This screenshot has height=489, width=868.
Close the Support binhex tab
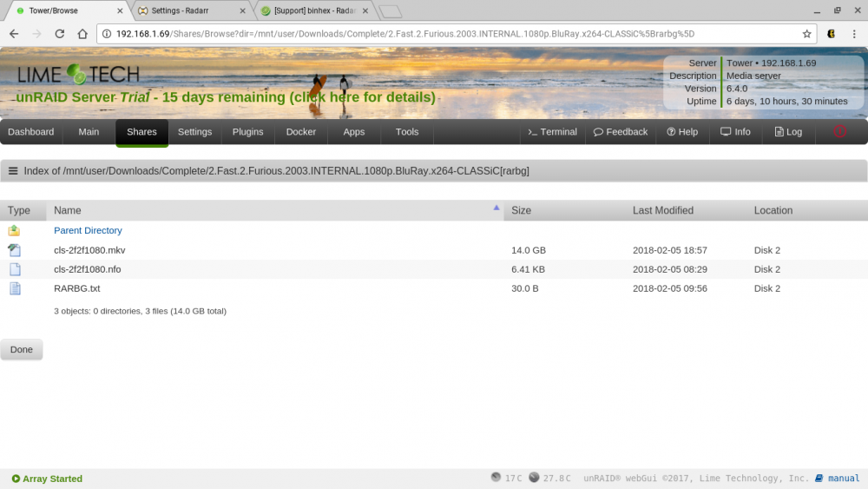click(365, 10)
